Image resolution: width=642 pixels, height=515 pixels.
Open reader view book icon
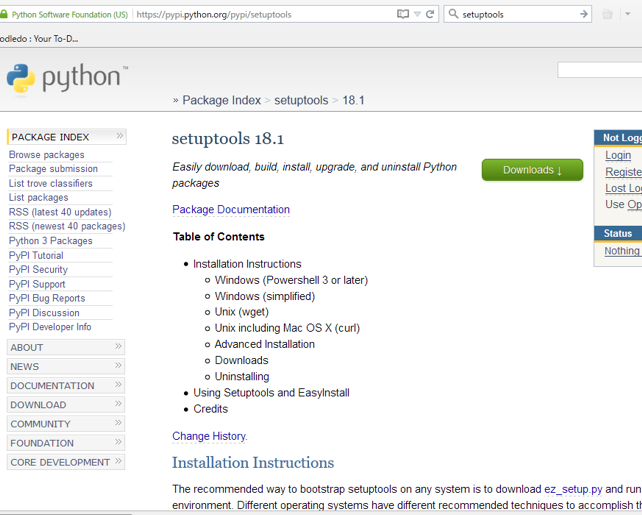click(x=403, y=14)
